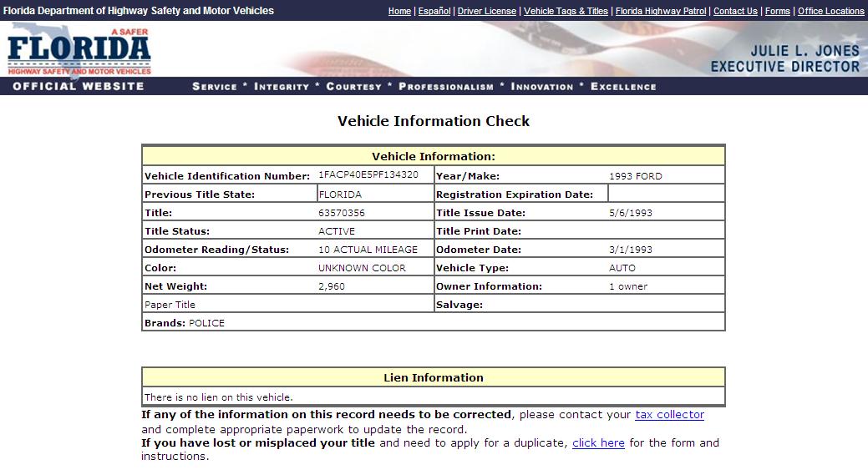Image resolution: width=868 pixels, height=475 pixels.
Task: Switch to Español language link
Action: pos(434,11)
